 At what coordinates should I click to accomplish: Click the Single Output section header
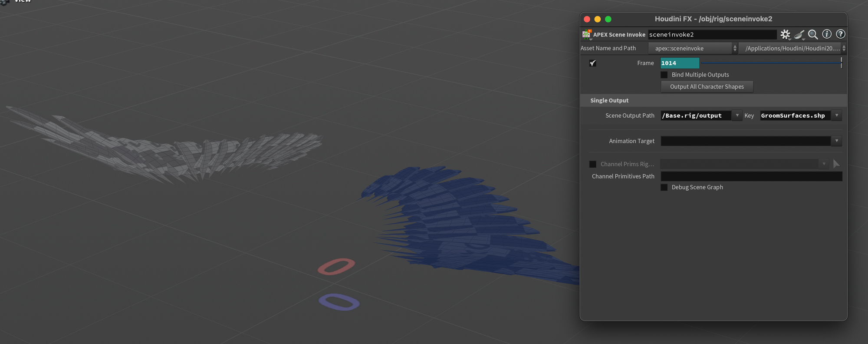(713, 100)
